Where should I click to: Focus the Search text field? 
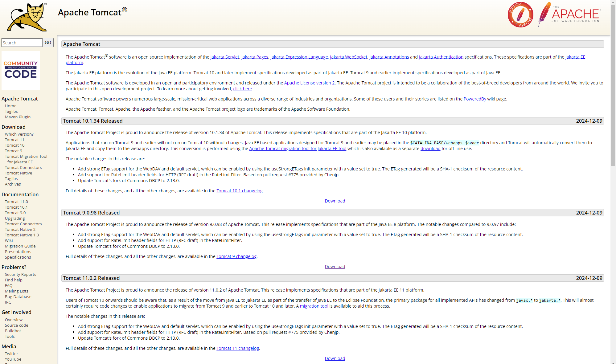click(22, 43)
